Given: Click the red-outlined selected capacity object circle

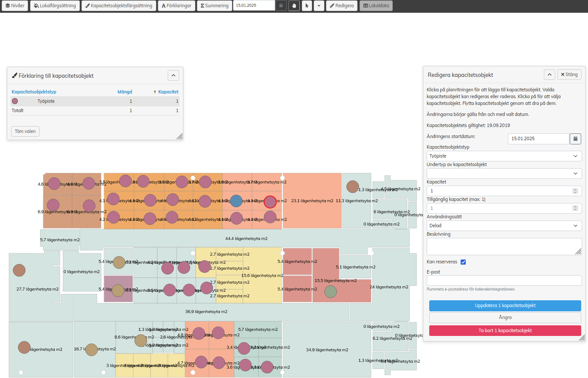Looking at the screenshot, I should 270,202.
